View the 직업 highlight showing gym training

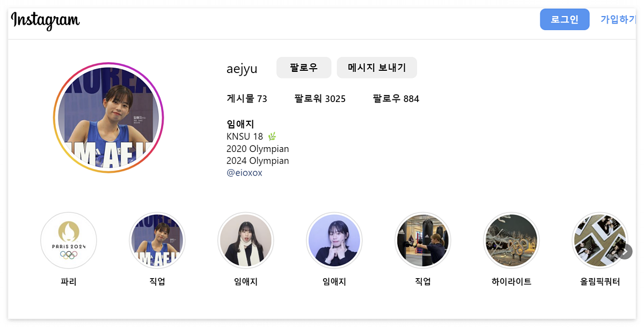pos(423,241)
